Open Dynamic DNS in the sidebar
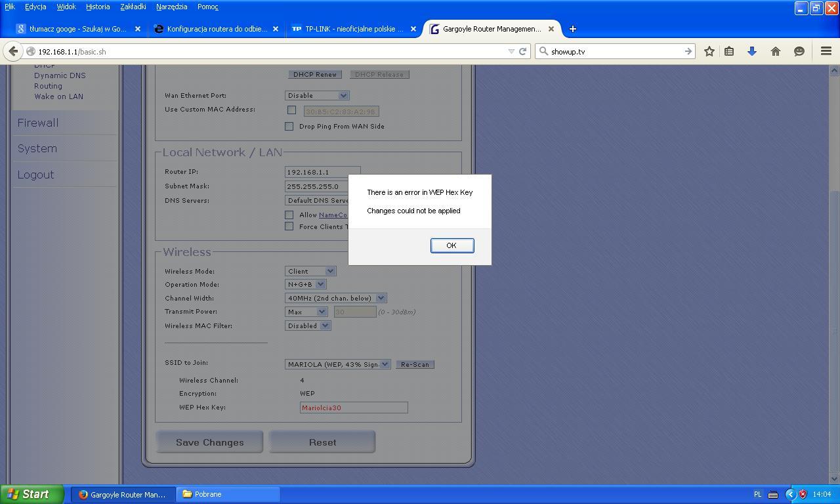Screen dimensions: 840x504 point(60,75)
